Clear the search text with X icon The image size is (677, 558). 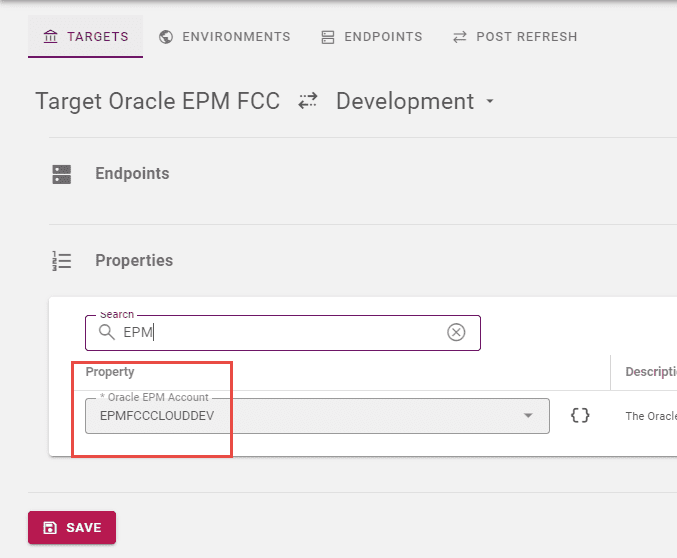pyautogui.click(x=456, y=332)
